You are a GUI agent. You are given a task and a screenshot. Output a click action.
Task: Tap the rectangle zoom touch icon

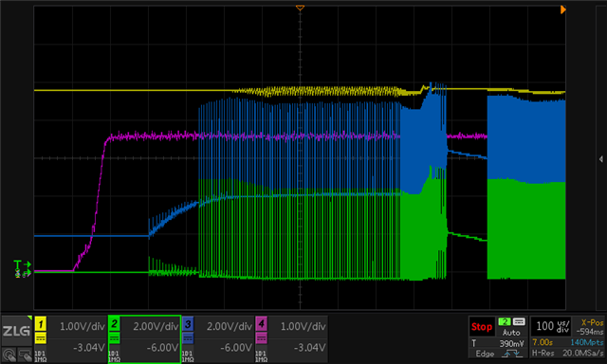pyautogui.click(x=25, y=355)
